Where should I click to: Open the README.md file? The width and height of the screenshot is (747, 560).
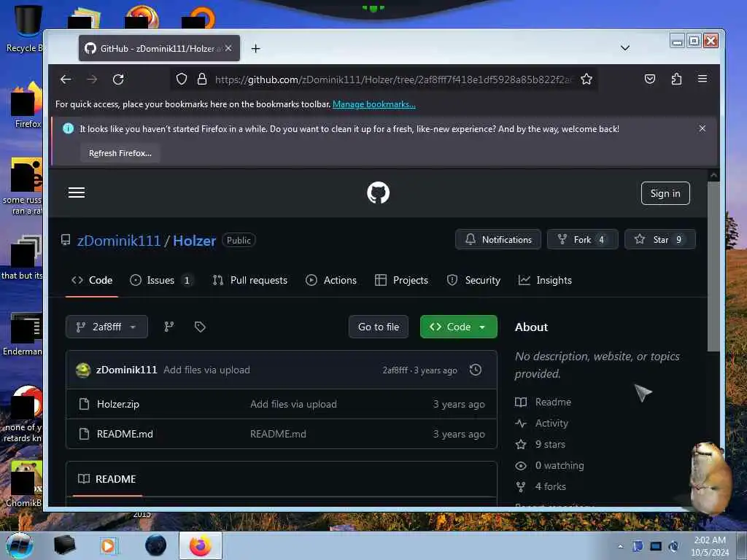[125, 435]
